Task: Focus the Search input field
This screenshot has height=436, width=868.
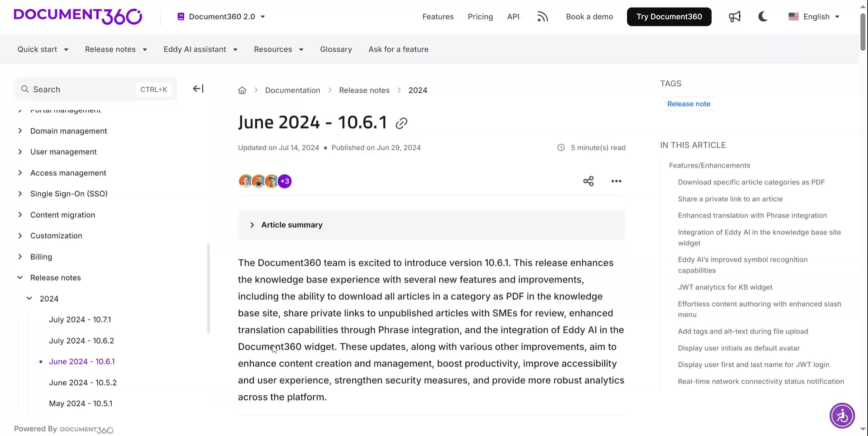Action: pos(96,89)
